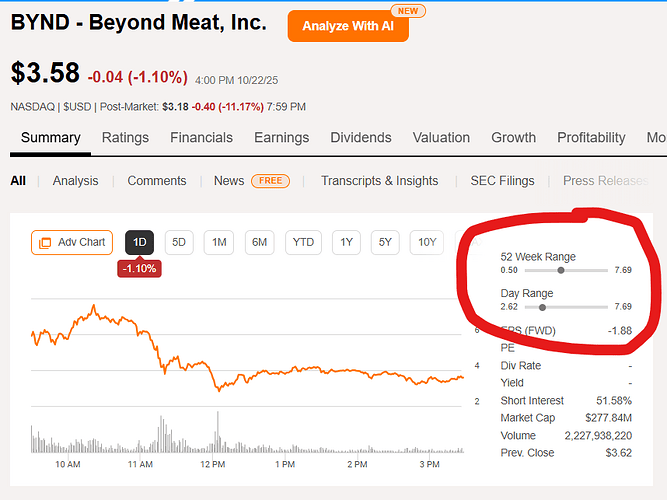Viewport: 667px width, 500px height.
Task: Open the Adv Chart view
Action: click(72, 242)
